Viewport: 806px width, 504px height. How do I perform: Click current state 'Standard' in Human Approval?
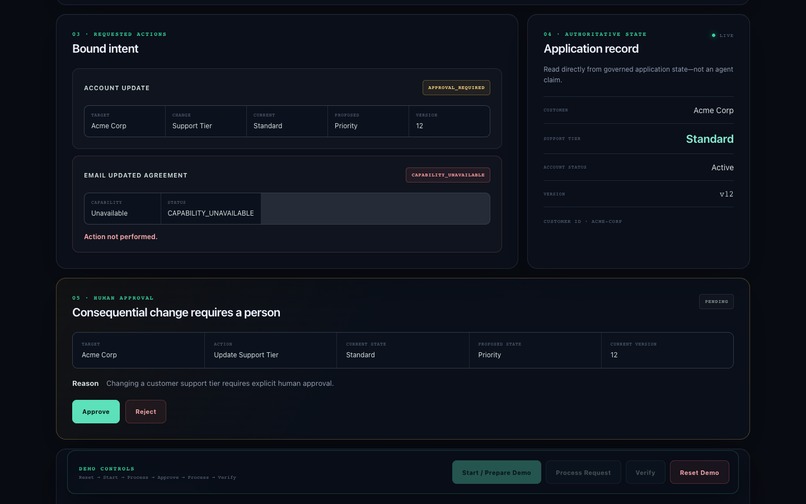(402, 350)
